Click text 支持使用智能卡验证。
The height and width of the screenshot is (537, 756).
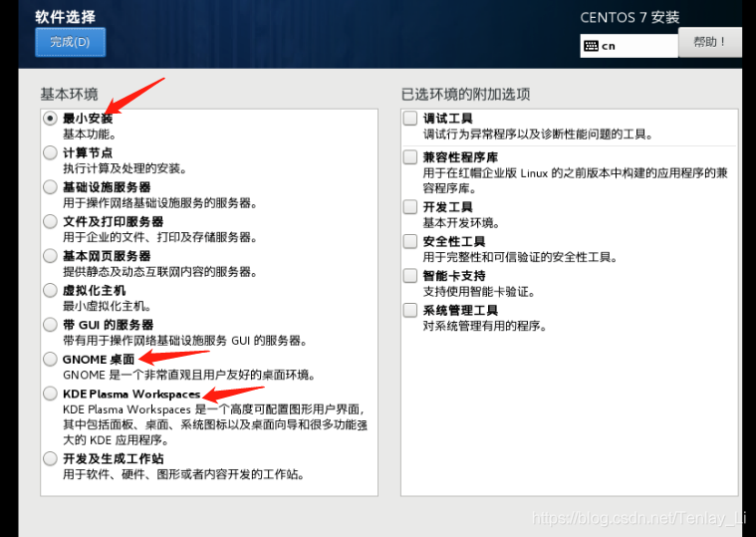click(479, 292)
